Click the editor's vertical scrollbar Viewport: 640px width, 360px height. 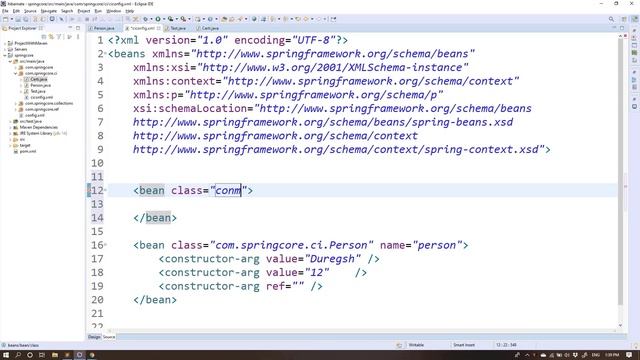pos(621,171)
